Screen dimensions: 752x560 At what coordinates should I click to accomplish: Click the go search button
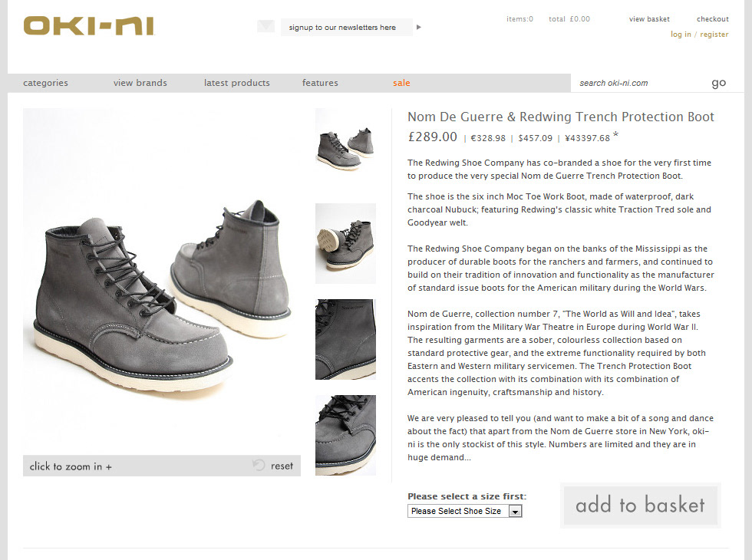pyautogui.click(x=718, y=83)
